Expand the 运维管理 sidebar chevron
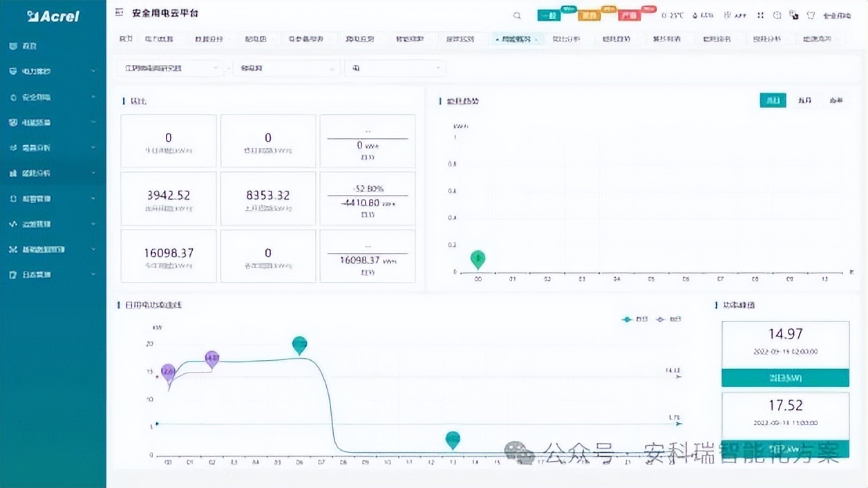This screenshot has width=868, height=488. coord(94,224)
